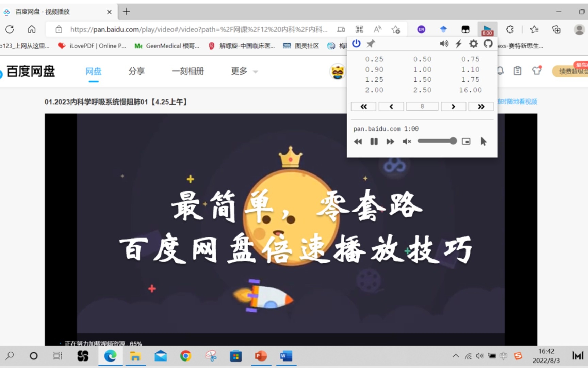Click the double-left arrow speed decrease button
Screen dimensions: 588x368
tap(363, 107)
